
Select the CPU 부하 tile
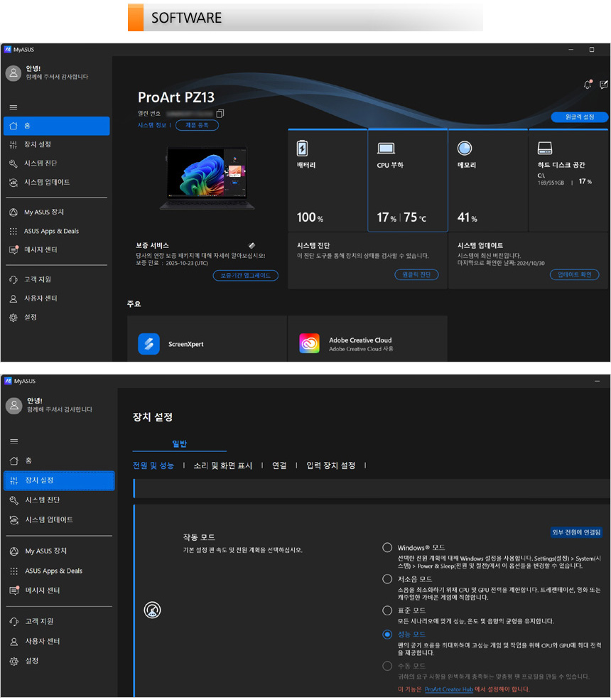pyautogui.click(x=407, y=181)
